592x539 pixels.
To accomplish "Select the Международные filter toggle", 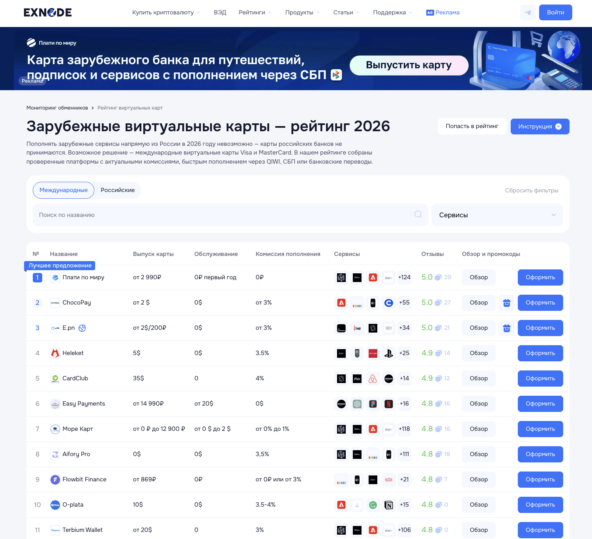I will pos(63,190).
